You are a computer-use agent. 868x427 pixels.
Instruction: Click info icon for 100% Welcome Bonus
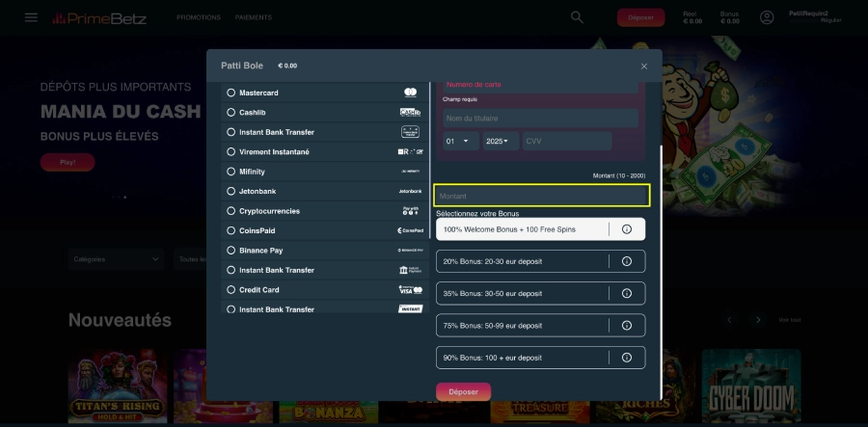[x=626, y=229]
